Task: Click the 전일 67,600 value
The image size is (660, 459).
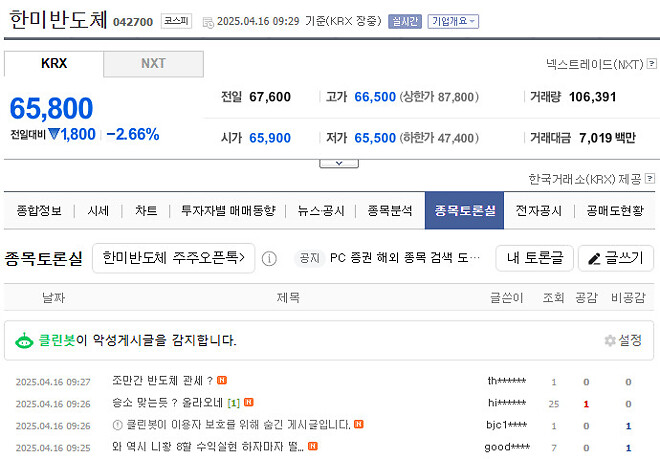Action: [x=270, y=97]
